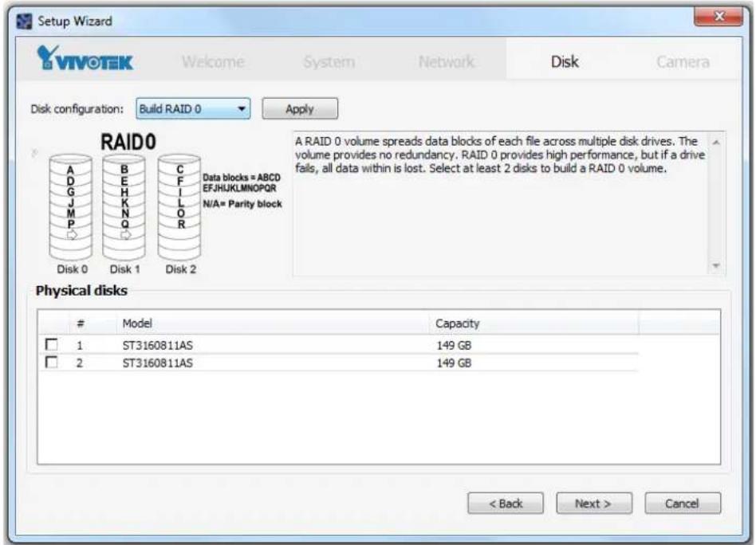This screenshot has width=756, height=545.
Task: Proceed with the Next > button
Action: (x=594, y=504)
